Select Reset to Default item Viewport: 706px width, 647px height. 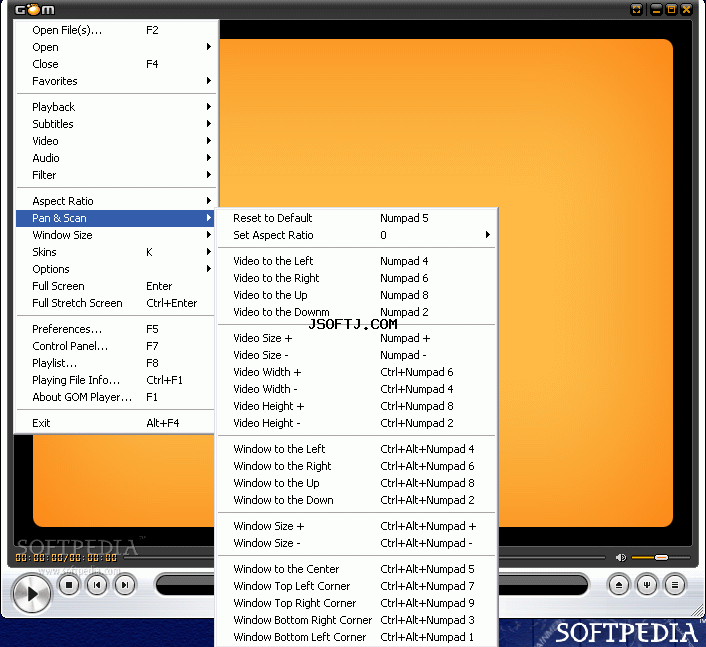[357, 218]
